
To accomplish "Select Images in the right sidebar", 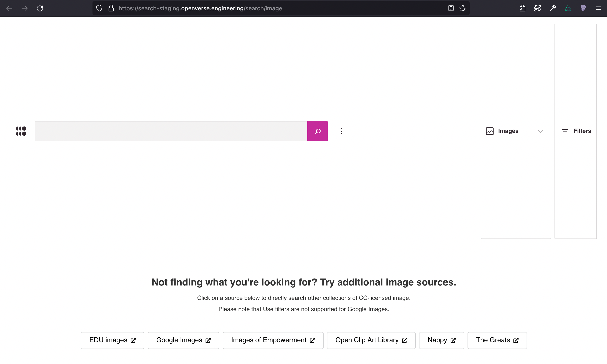I will 508,131.
